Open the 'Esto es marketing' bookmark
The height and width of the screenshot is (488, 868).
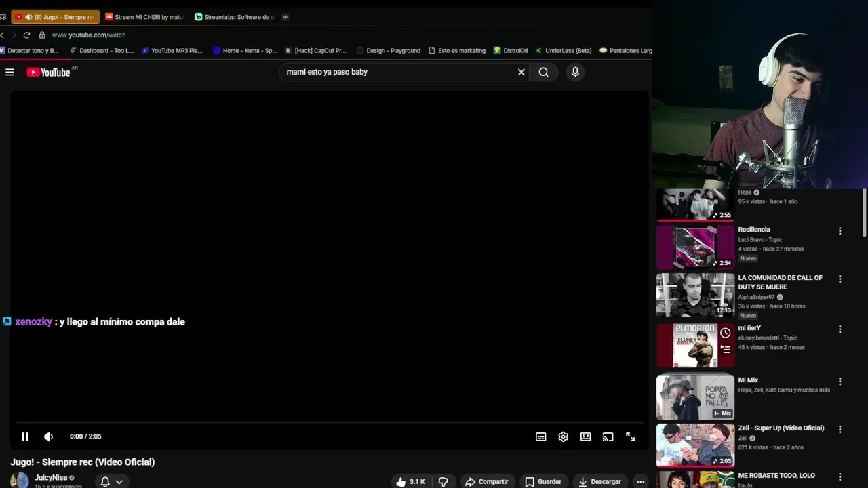coord(457,50)
